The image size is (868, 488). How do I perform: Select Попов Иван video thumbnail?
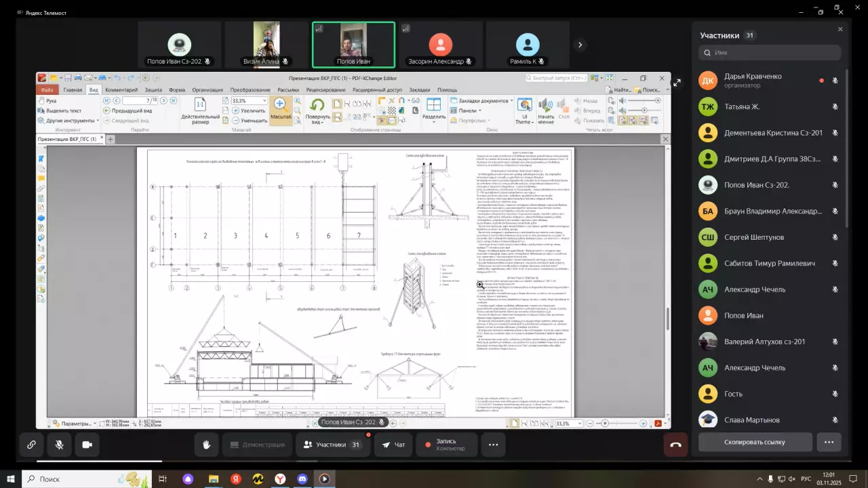[353, 45]
